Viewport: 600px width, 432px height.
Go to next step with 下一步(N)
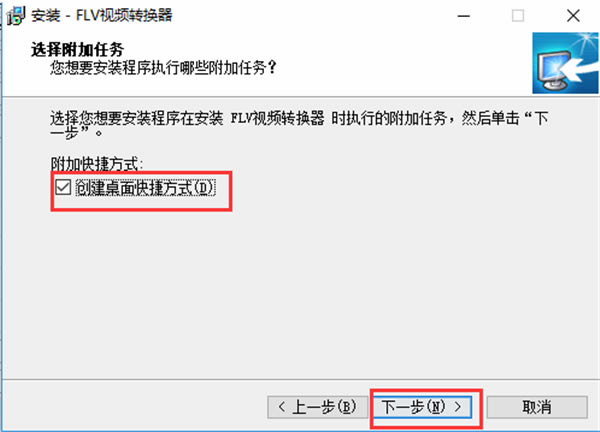[x=422, y=407]
